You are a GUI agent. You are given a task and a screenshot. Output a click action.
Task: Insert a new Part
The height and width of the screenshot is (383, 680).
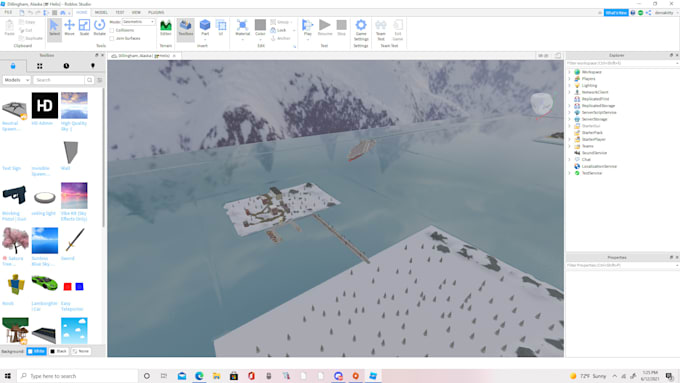pyautogui.click(x=205, y=28)
